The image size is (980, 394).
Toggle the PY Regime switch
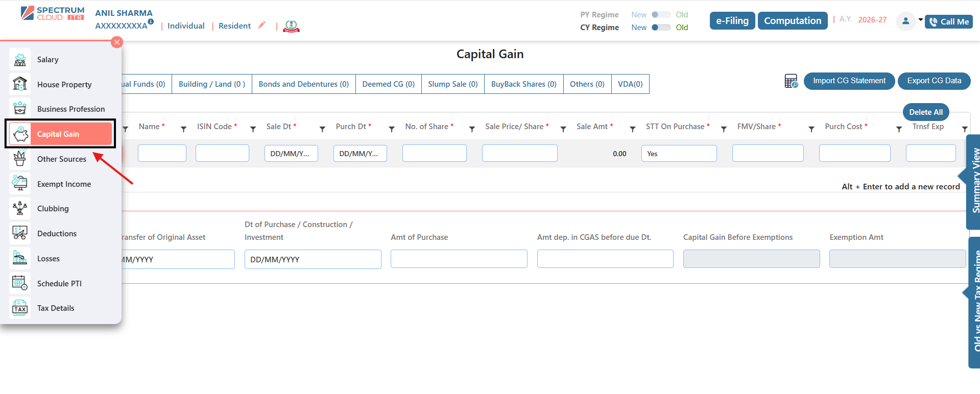(661, 15)
